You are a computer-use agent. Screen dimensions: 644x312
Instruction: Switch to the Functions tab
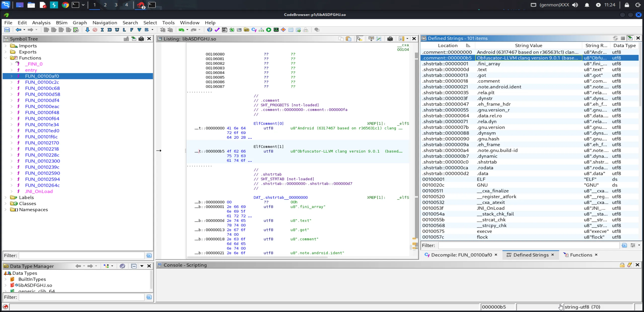pyautogui.click(x=581, y=255)
